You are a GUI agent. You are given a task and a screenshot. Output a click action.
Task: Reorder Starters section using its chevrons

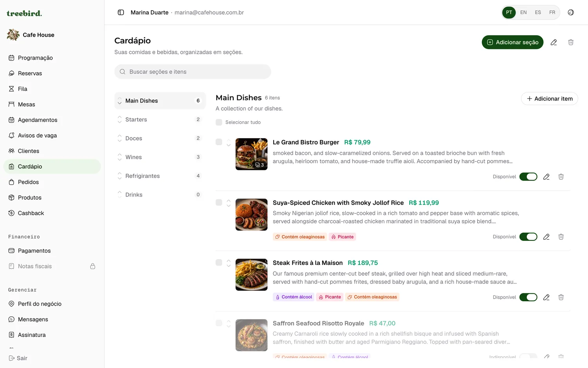coord(120,120)
